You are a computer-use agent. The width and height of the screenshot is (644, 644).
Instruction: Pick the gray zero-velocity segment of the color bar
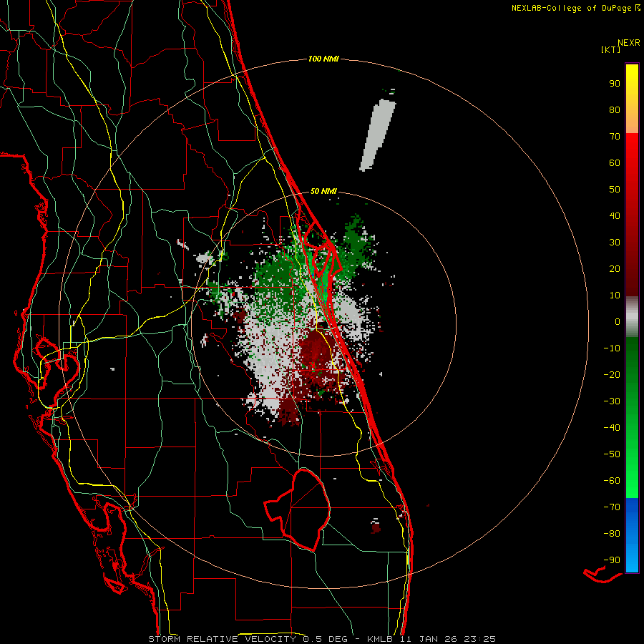(632, 317)
